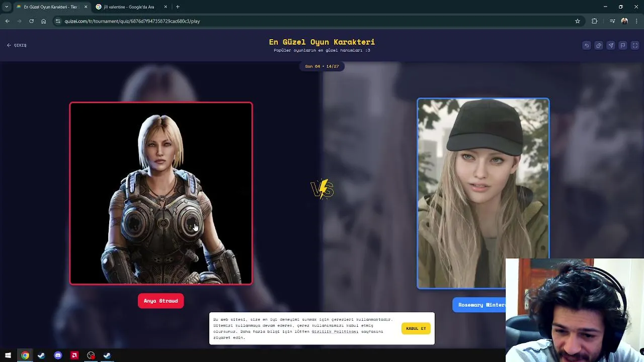
Task: Click the browser home icon
Action: pyautogui.click(x=44, y=21)
